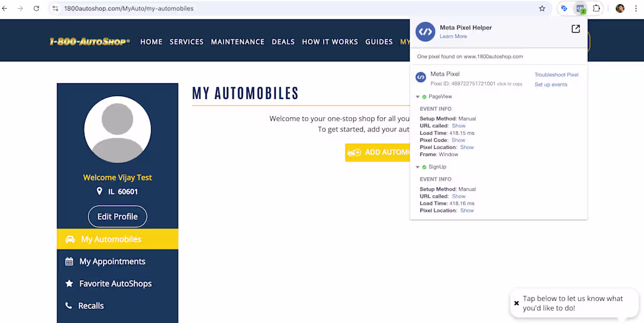Click the ADD AUTOMOBILE yellow button
Image resolution: width=644 pixels, height=323 pixels.
point(378,152)
